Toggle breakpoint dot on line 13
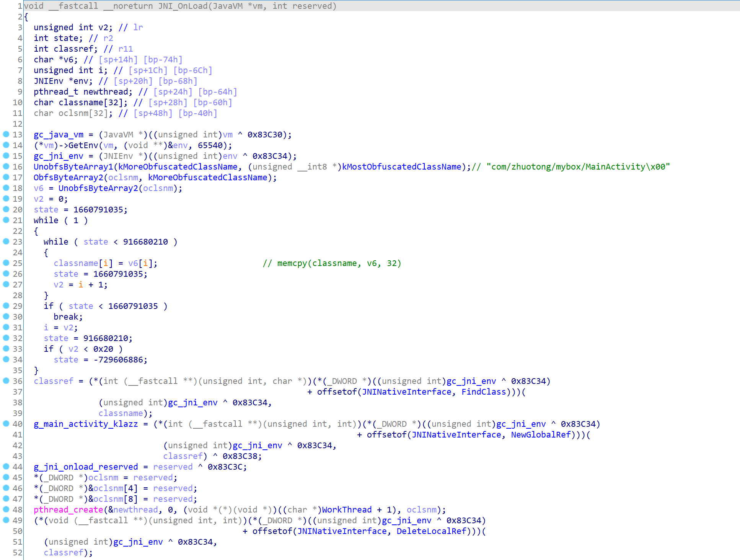 6,134
